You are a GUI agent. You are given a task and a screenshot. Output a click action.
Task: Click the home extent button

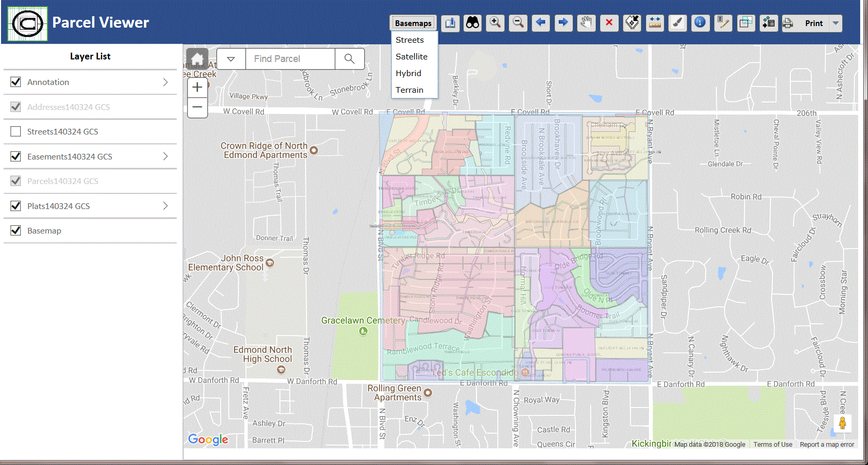pos(197,59)
